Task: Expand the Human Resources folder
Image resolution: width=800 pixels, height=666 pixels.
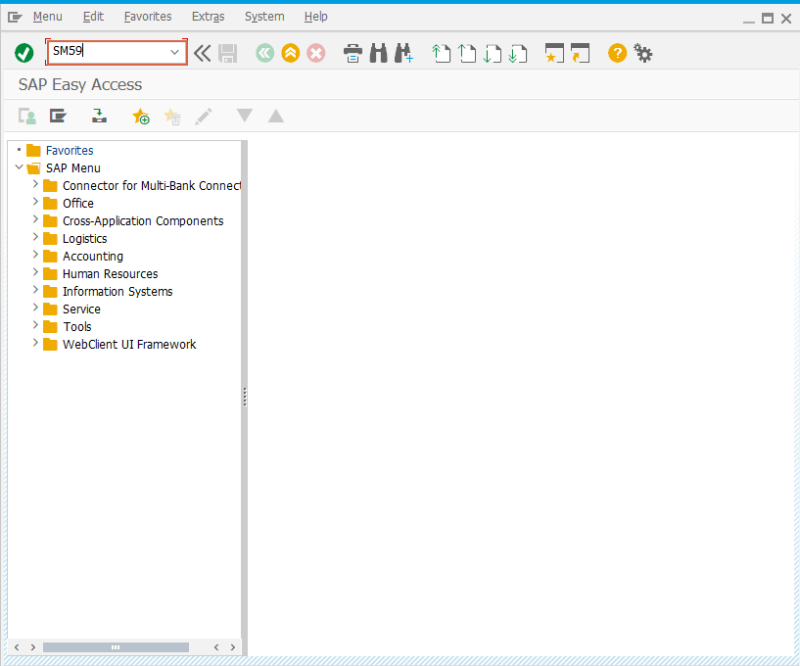Action: click(x=35, y=273)
